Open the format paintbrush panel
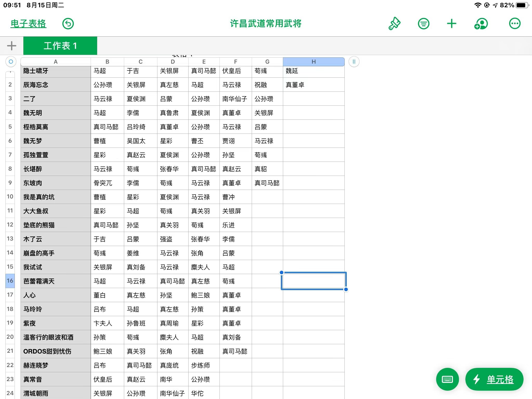The width and height of the screenshot is (532, 399). pyautogui.click(x=395, y=24)
